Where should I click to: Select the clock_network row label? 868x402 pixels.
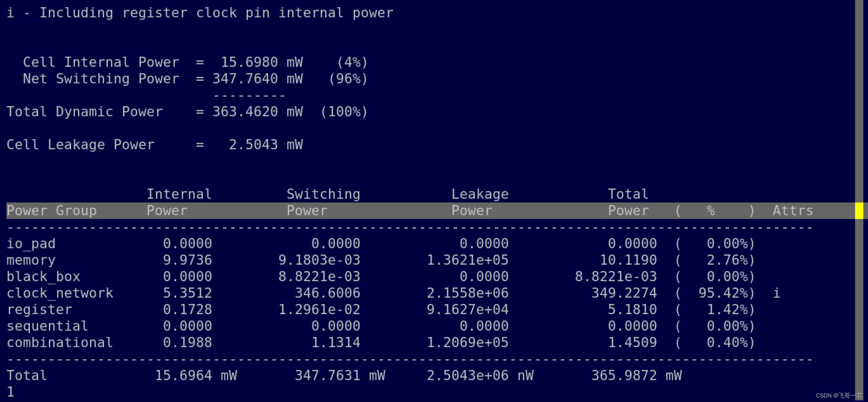60,293
